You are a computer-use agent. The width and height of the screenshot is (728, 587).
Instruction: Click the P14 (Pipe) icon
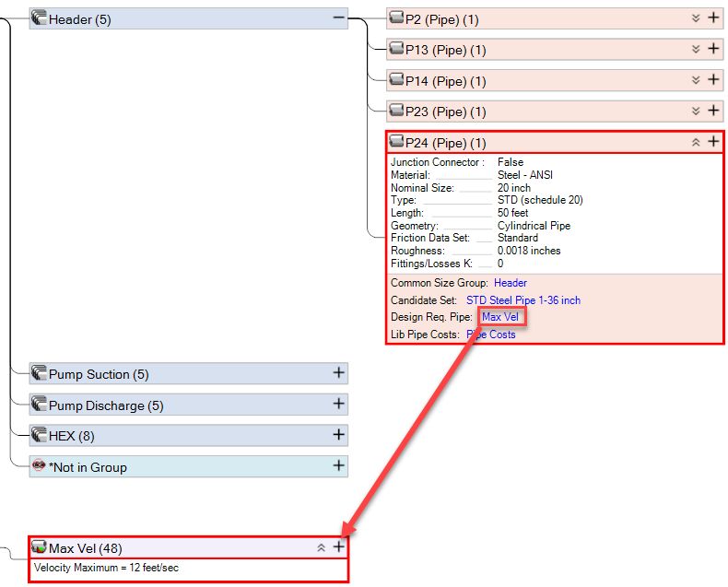click(396, 79)
